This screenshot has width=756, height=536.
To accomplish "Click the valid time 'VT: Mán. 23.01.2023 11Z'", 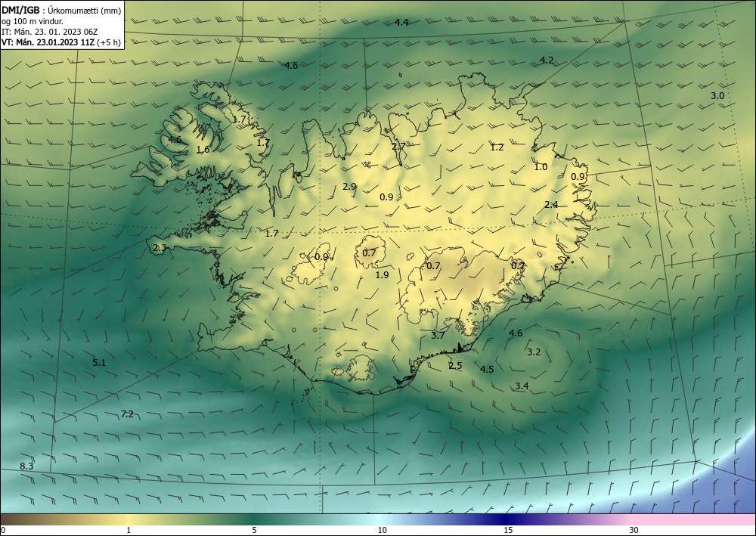I will pos(48,42).
